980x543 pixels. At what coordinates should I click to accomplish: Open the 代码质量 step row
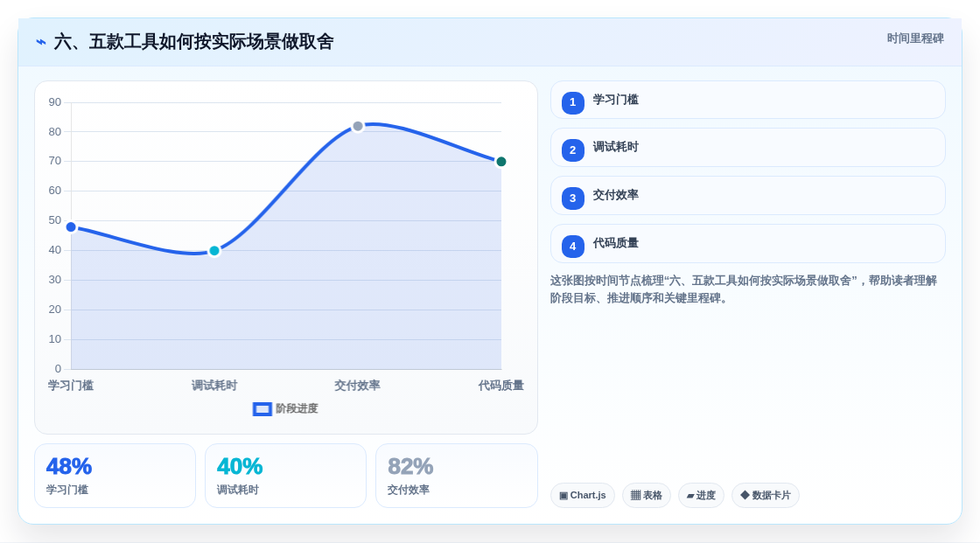pos(747,244)
